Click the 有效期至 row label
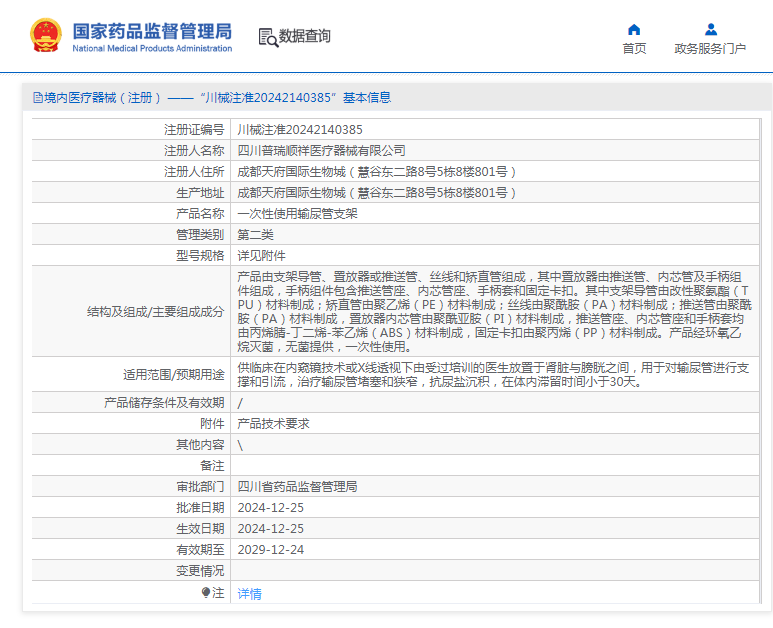 tap(200, 550)
